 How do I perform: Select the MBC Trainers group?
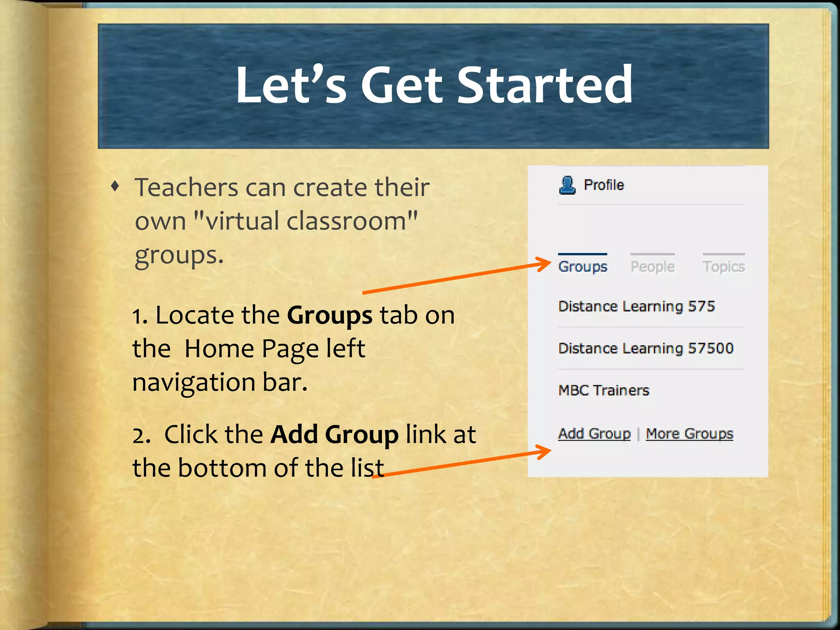coord(604,390)
